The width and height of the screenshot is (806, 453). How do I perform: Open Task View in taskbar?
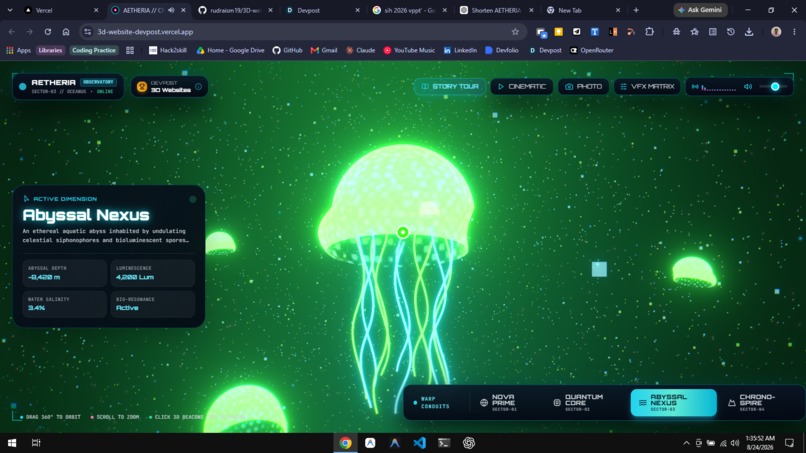pos(36,443)
